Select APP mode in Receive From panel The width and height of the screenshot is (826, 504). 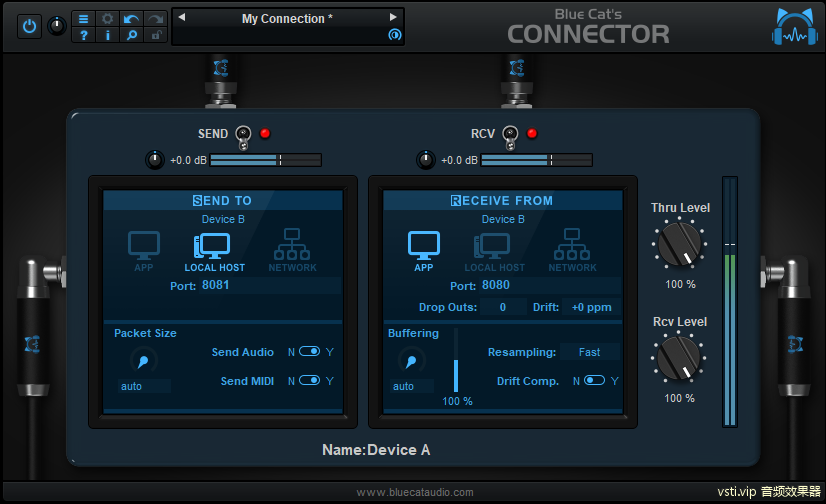[x=424, y=251]
